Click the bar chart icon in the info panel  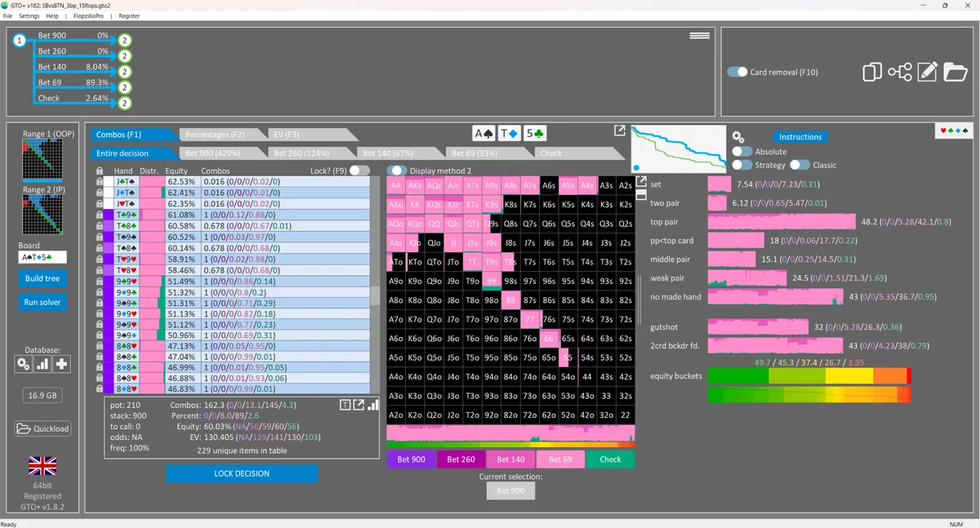[x=373, y=405]
